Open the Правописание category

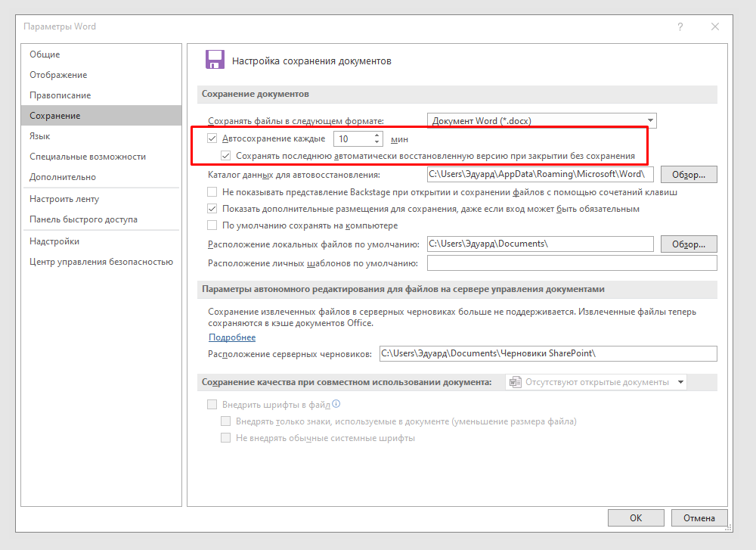[101, 95]
